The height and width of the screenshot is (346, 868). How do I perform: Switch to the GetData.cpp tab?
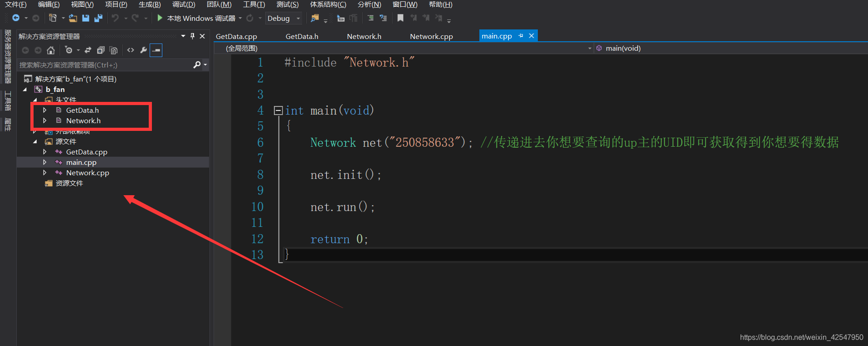[236, 36]
